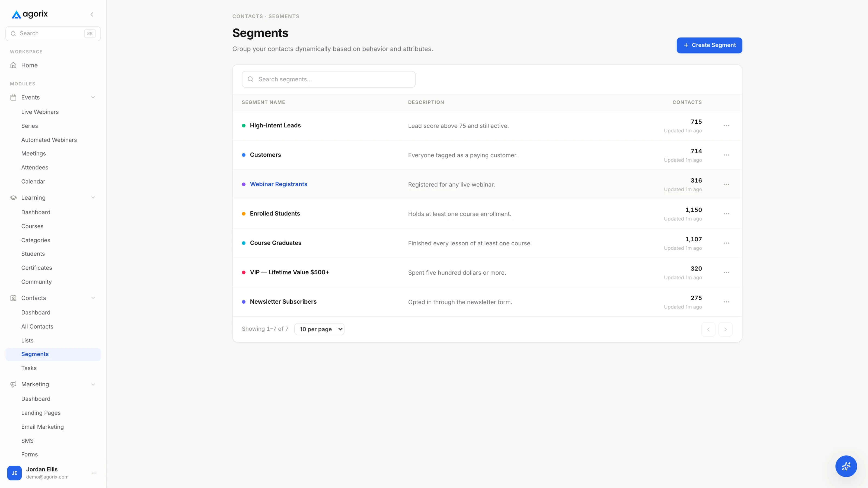Go to Certificates under Learning

point(36,268)
